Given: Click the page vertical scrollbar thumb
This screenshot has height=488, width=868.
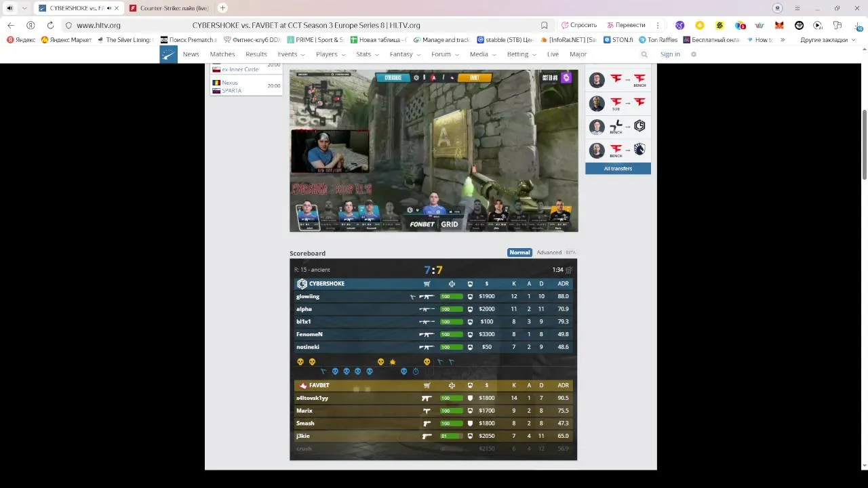Looking at the screenshot, I should (864, 144).
